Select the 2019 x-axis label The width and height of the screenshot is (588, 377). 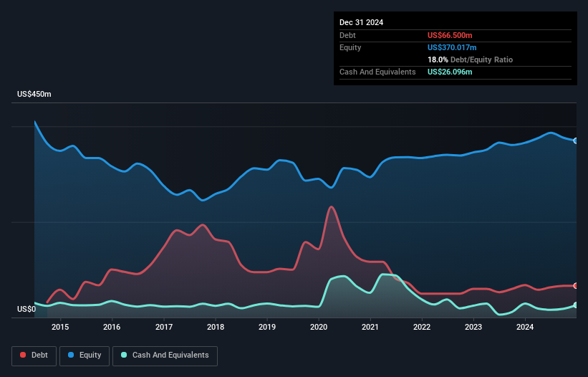267,327
